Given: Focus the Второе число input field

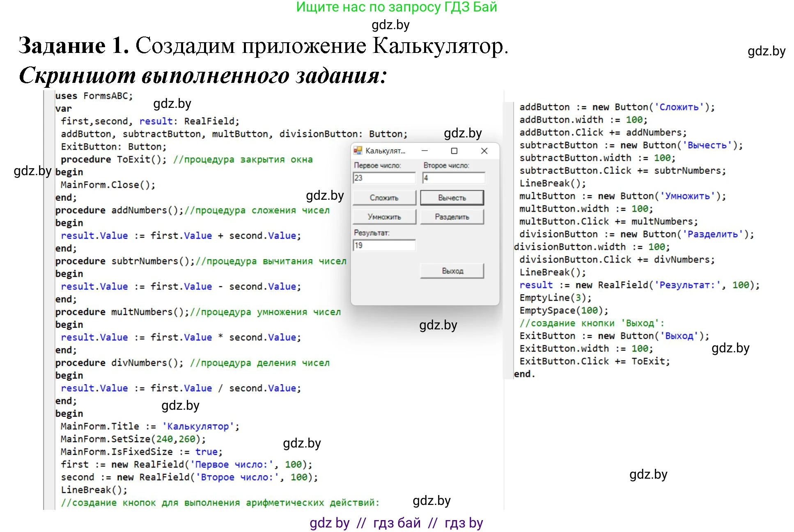Looking at the screenshot, I should [x=454, y=178].
